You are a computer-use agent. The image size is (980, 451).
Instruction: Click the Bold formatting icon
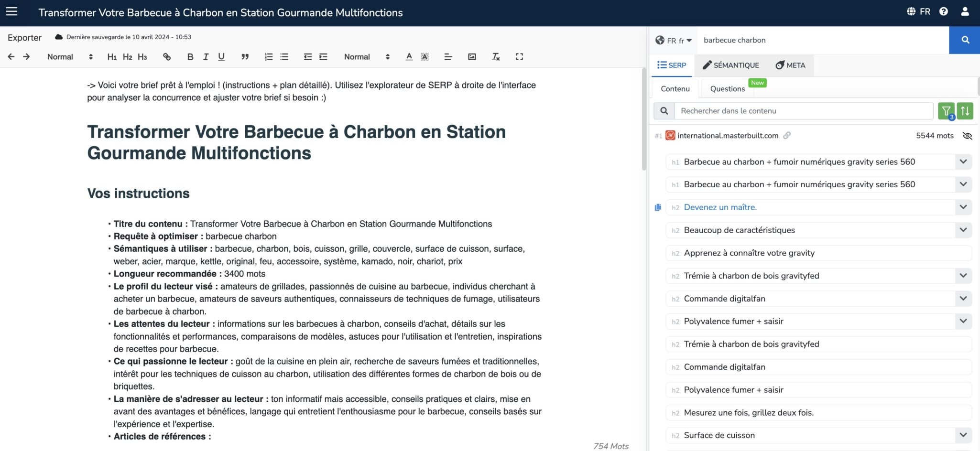coord(190,57)
